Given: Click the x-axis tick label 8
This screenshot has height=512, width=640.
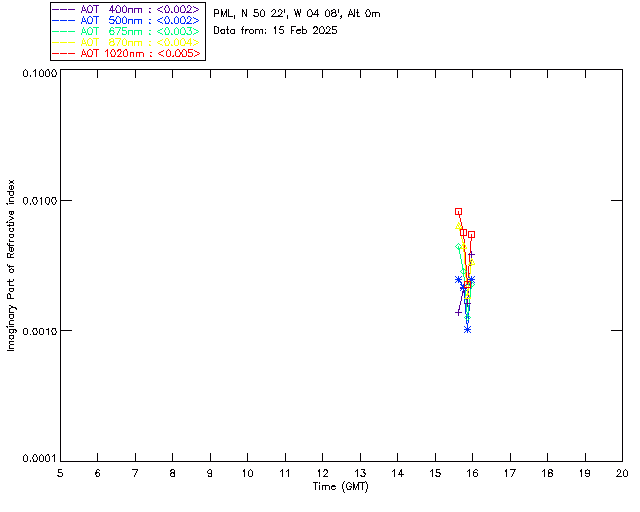Looking at the screenshot, I should [x=173, y=473].
